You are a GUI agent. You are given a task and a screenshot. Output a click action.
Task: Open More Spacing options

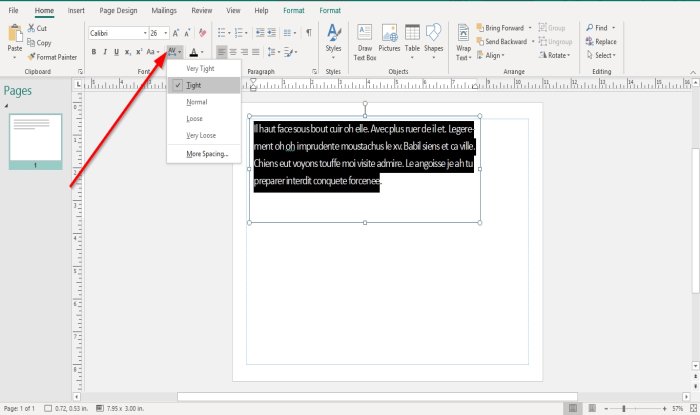[204, 154]
